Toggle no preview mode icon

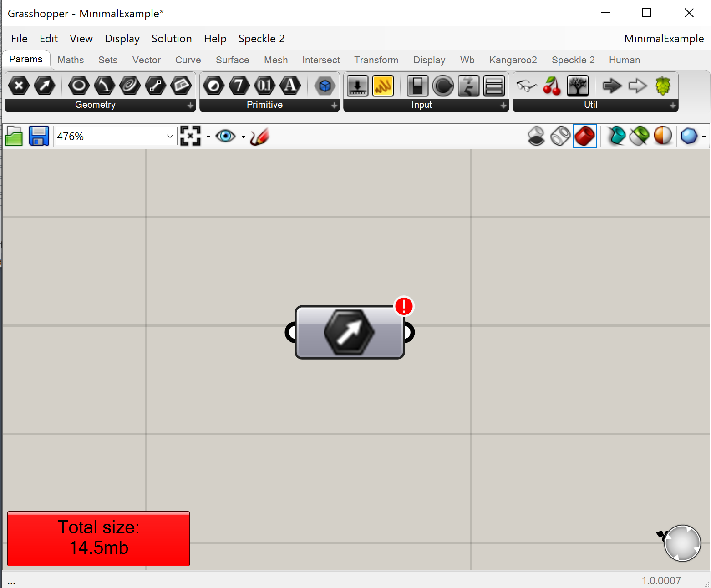coord(536,136)
